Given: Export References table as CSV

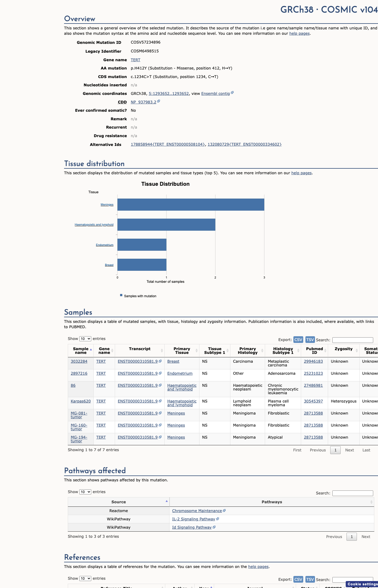Looking at the screenshot, I should coord(298,579).
